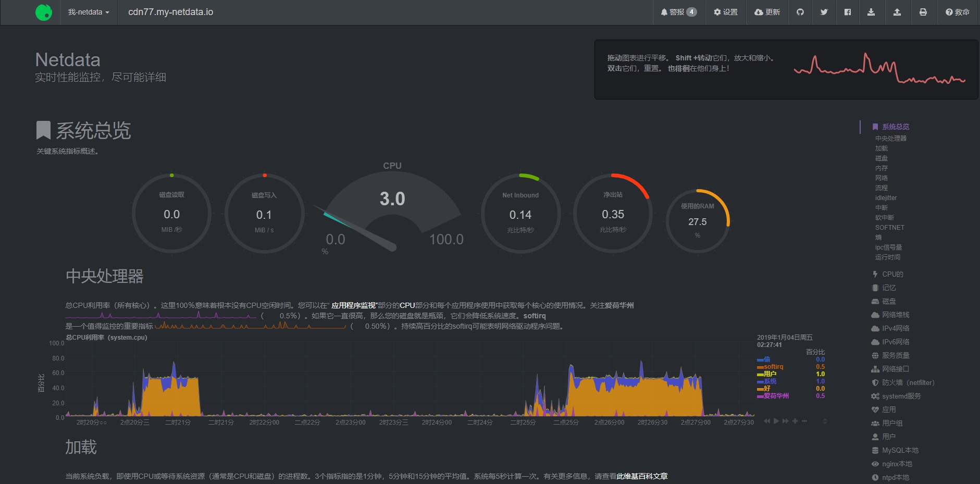The height and width of the screenshot is (484, 980).
Task: Click the globe icon beside 服务质量
Action: (x=875, y=355)
